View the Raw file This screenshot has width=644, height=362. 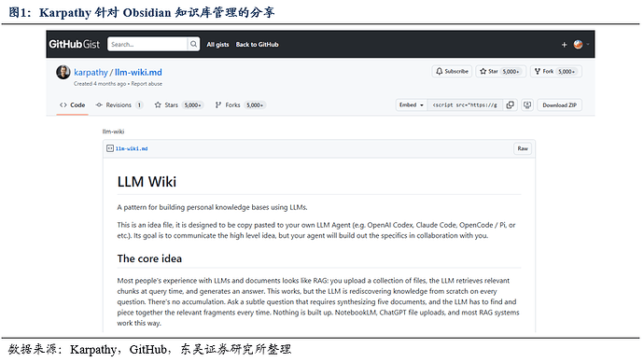pyautogui.click(x=523, y=148)
